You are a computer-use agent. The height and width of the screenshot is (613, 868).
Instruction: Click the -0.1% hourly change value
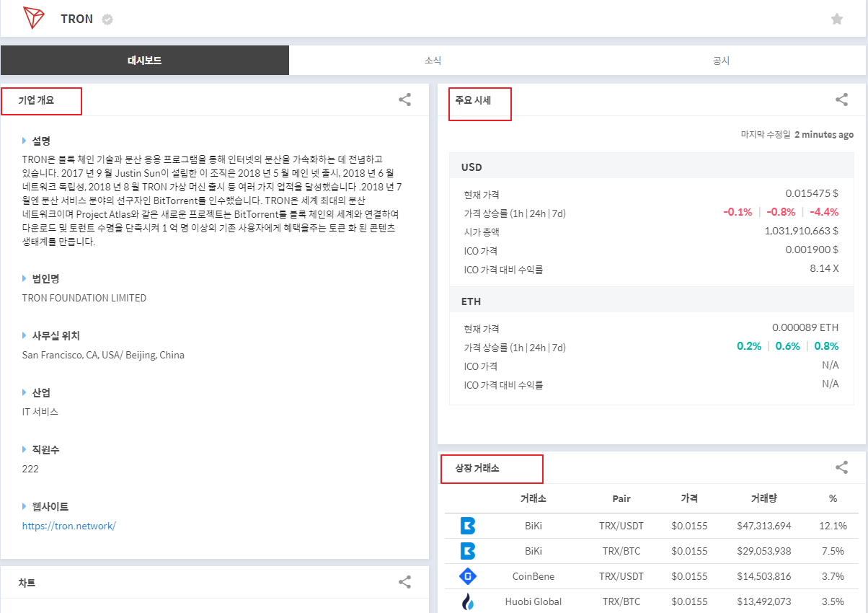tap(738, 212)
